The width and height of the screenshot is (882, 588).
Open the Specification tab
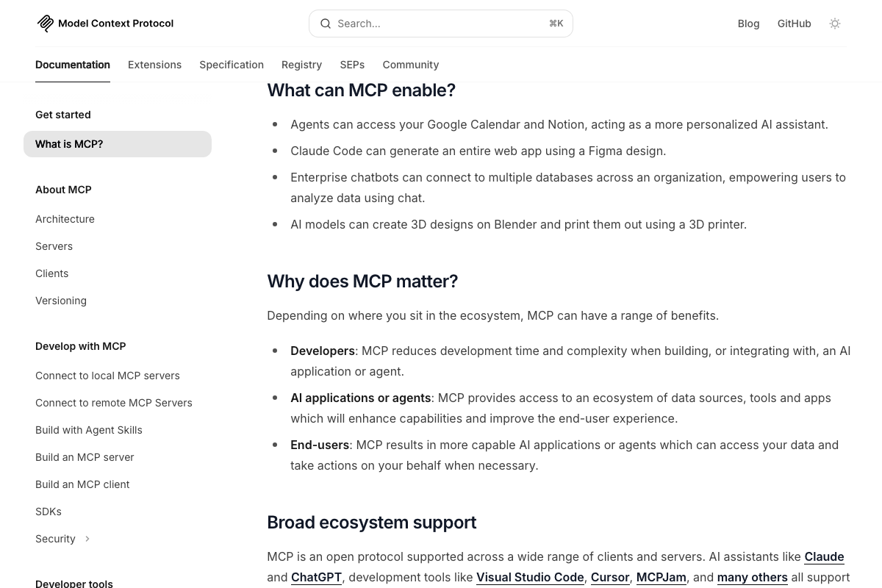click(232, 65)
